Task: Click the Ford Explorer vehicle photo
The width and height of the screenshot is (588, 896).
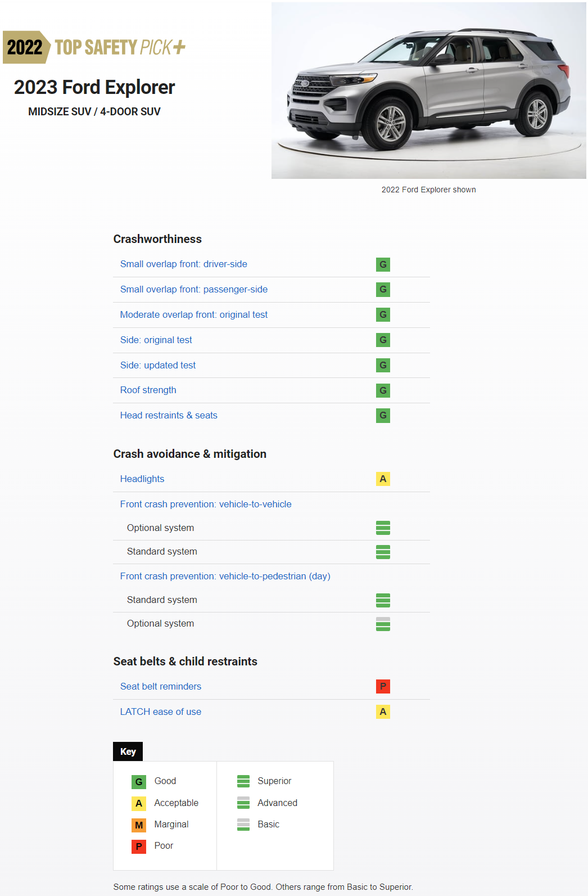Action: [429, 91]
